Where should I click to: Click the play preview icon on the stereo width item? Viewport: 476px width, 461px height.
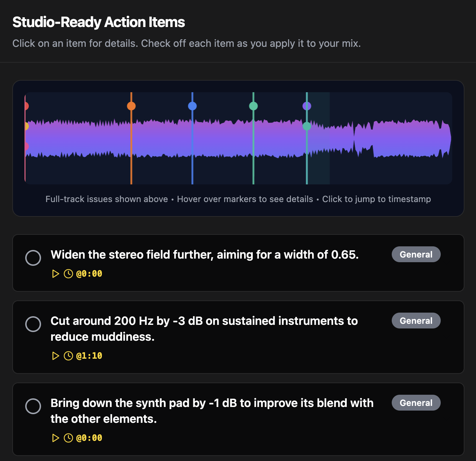coord(56,273)
